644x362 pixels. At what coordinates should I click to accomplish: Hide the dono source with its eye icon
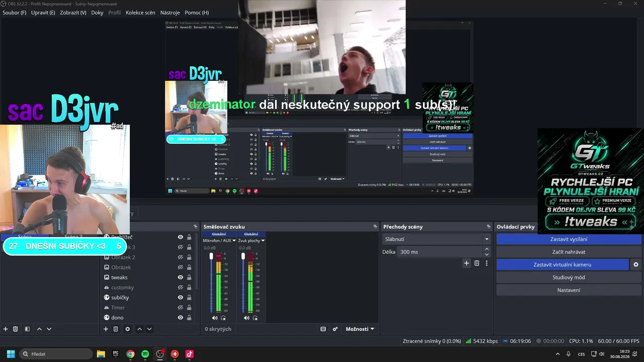(180, 318)
